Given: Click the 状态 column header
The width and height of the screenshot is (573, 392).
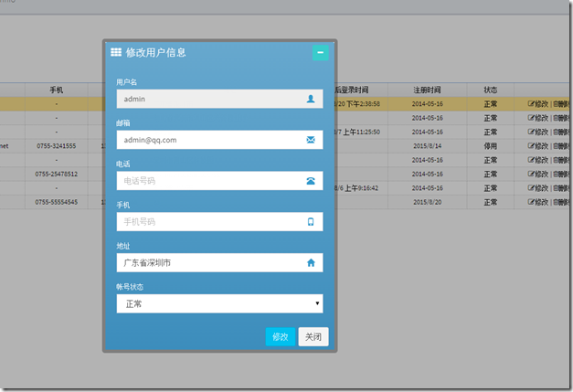Looking at the screenshot, I should 491,90.
